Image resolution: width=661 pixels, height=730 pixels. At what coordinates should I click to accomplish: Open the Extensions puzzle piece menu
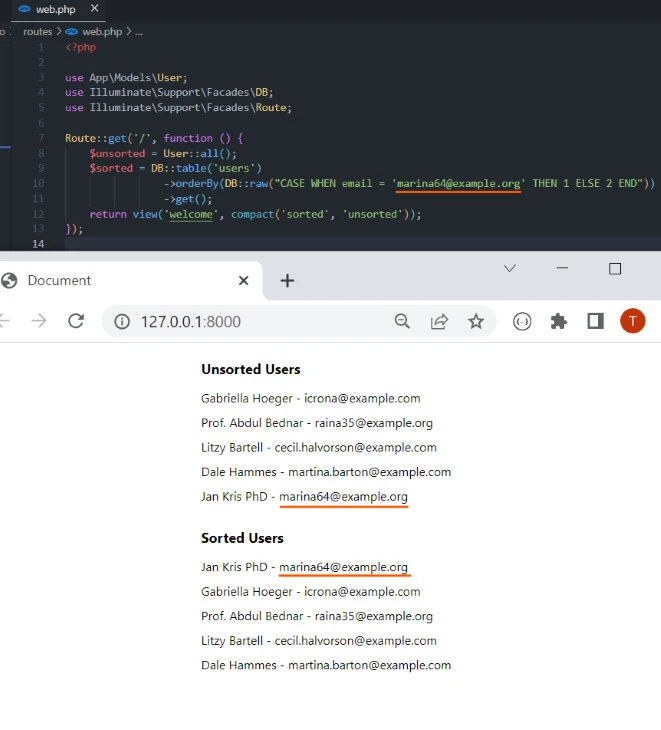pyautogui.click(x=558, y=321)
